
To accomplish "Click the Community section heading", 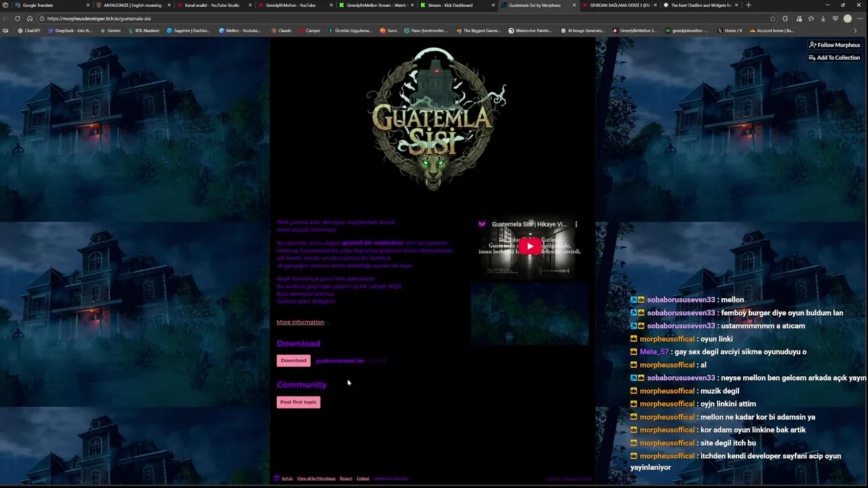I will pyautogui.click(x=302, y=384).
